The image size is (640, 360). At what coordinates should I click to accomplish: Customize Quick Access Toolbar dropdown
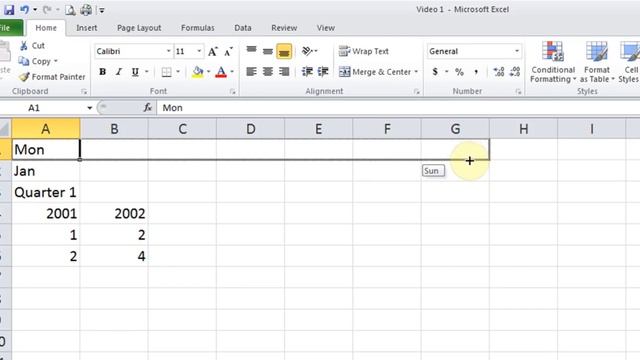pyautogui.click(x=102, y=10)
